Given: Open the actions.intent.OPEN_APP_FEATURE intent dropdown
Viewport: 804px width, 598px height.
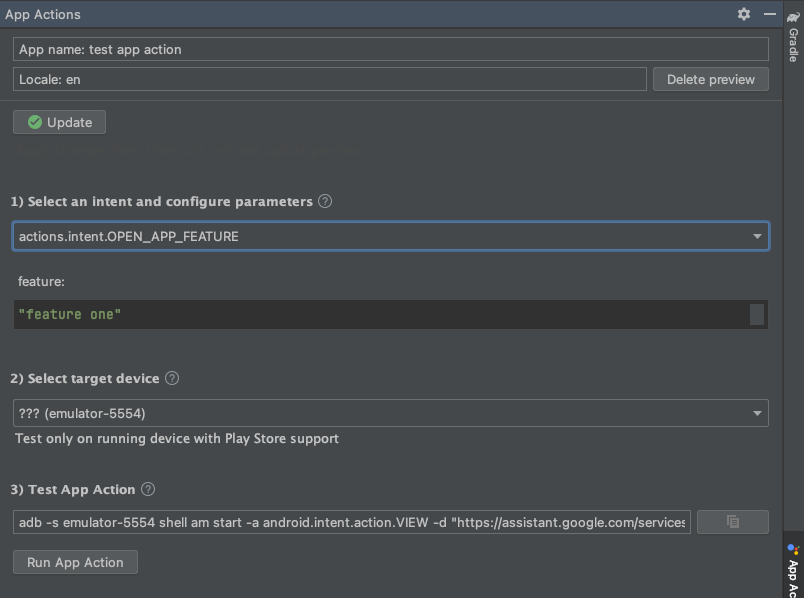Looking at the screenshot, I should click(x=391, y=236).
